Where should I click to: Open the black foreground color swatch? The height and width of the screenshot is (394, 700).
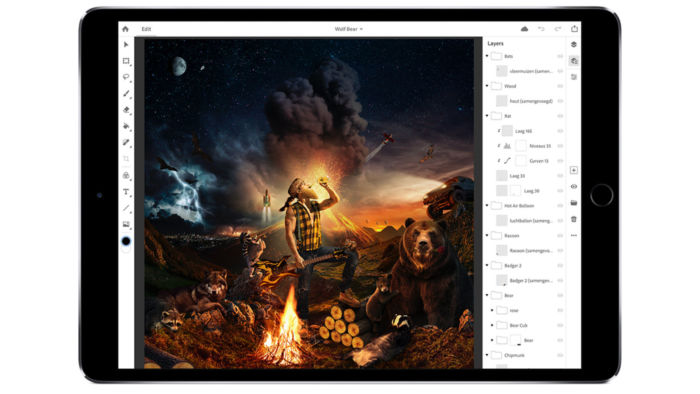tap(126, 241)
